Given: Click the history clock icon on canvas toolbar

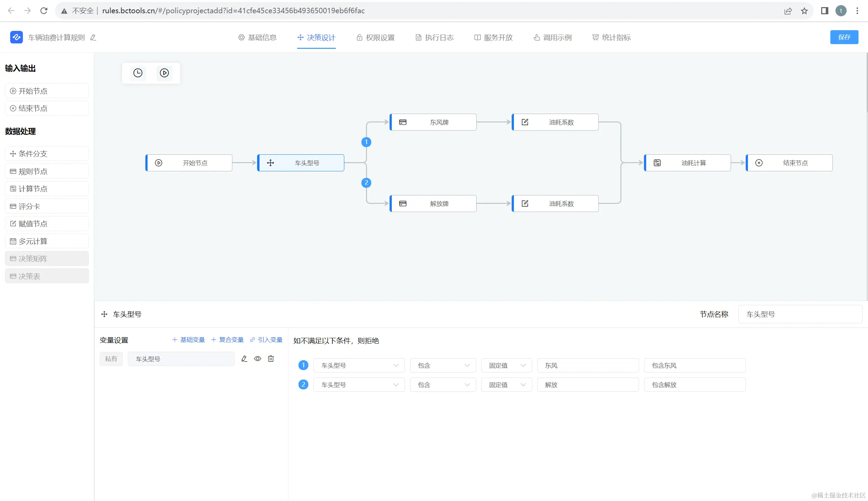Looking at the screenshot, I should (138, 73).
